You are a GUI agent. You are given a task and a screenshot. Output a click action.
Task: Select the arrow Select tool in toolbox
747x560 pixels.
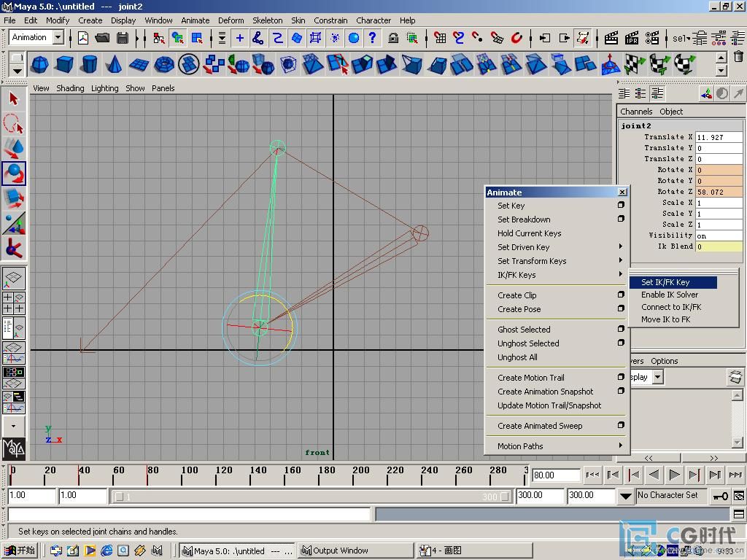pos(13,99)
